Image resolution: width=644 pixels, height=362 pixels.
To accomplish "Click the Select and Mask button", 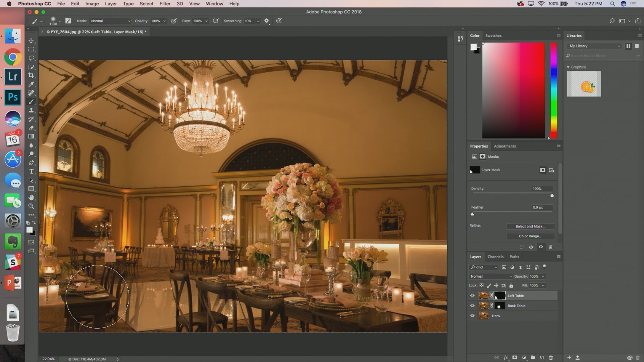I will click(530, 226).
